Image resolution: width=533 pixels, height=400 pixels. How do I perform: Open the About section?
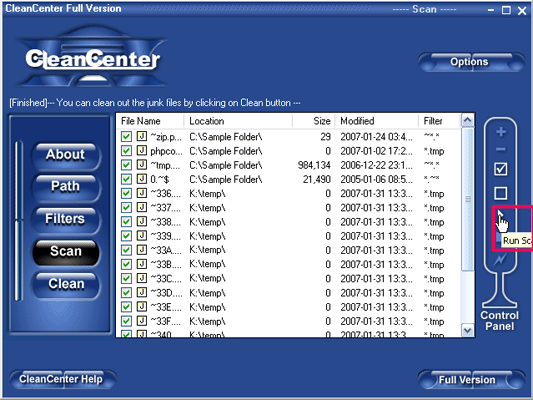click(66, 155)
